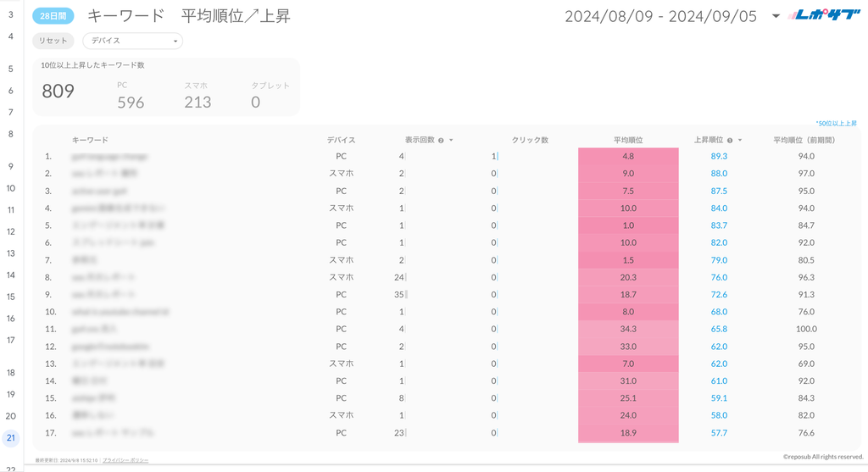Click the 平均順位 column header
The height and width of the screenshot is (472, 868).
point(628,140)
